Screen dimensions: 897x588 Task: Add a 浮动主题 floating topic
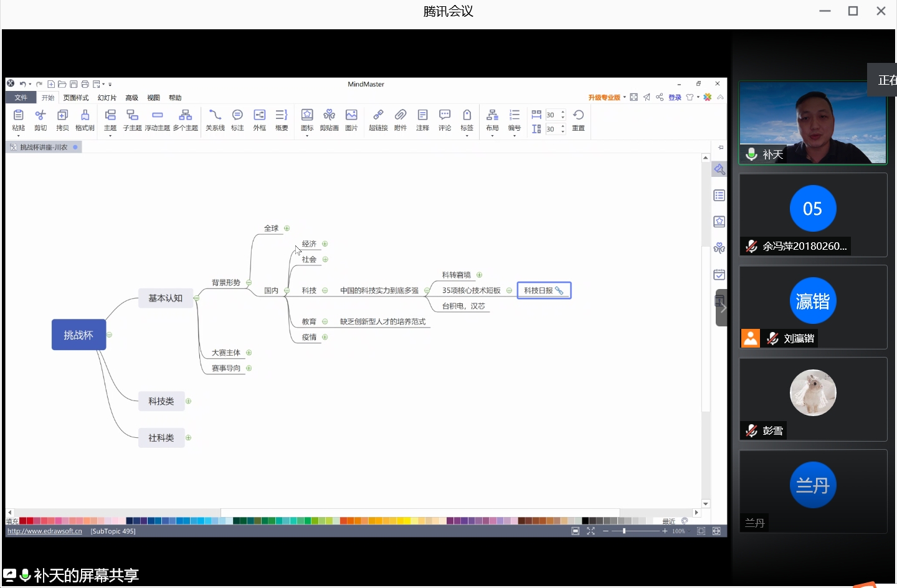click(157, 120)
